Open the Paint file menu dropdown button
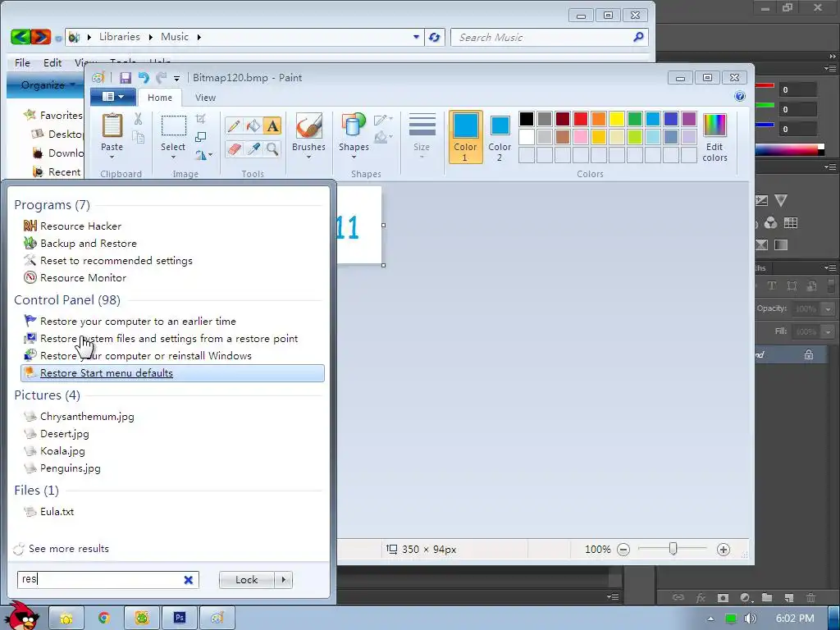Viewport: 840px width, 630px height. 112,97
